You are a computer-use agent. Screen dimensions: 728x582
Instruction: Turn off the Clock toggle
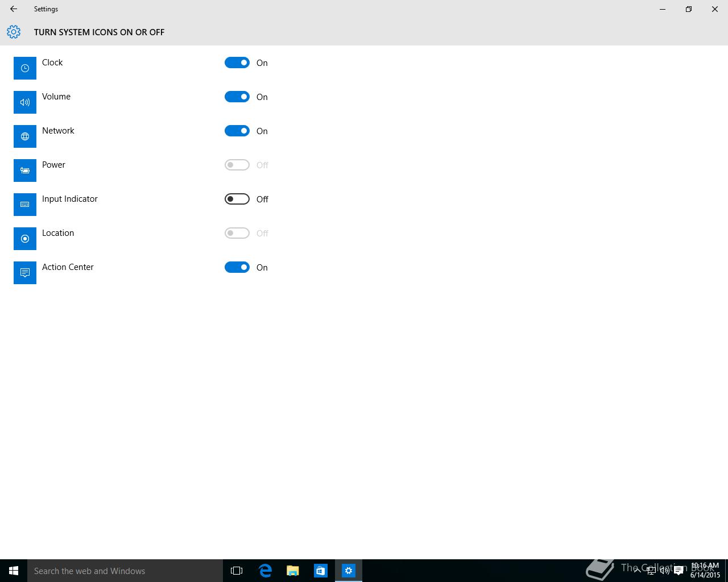(237, 63)
